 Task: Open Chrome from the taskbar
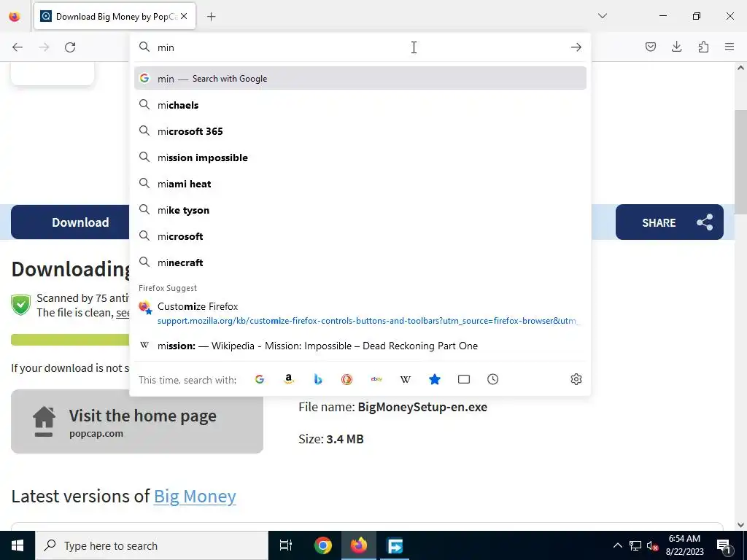pos(323,545)
